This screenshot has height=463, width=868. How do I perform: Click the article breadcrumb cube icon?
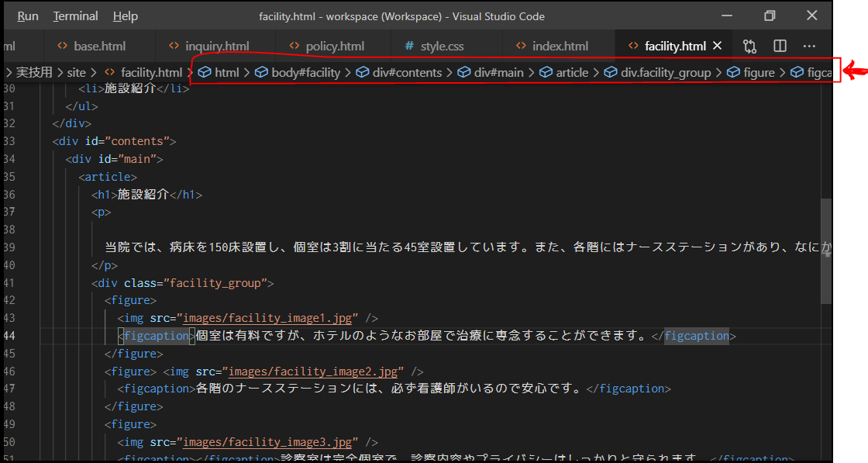[546, 72]
